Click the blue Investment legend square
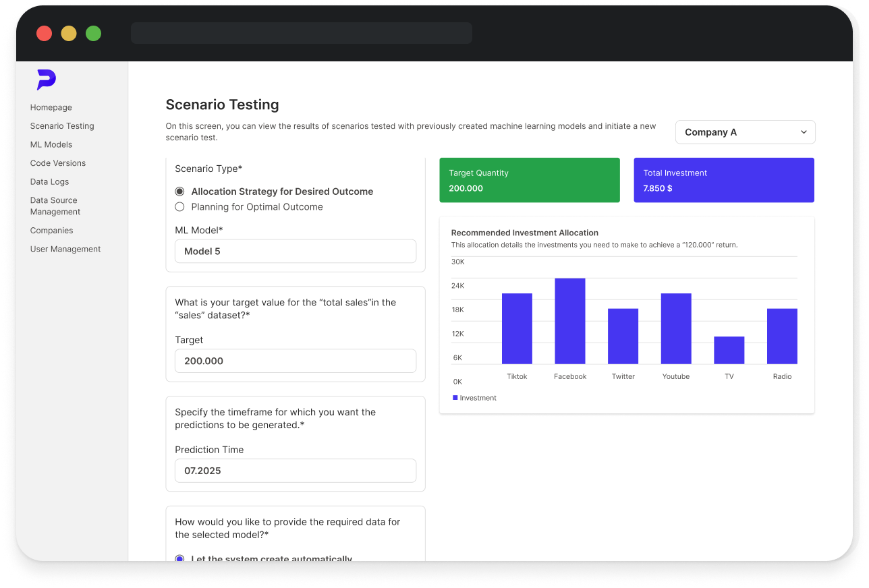Viewport: 869px width, 588px height. [x=455, y=398]
